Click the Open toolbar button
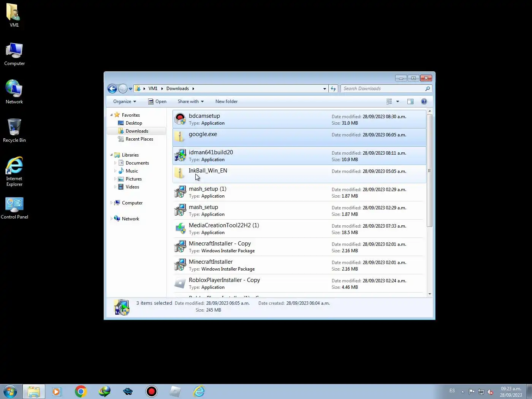The height and width of the screenshot is (399, 532). [157, 101]
